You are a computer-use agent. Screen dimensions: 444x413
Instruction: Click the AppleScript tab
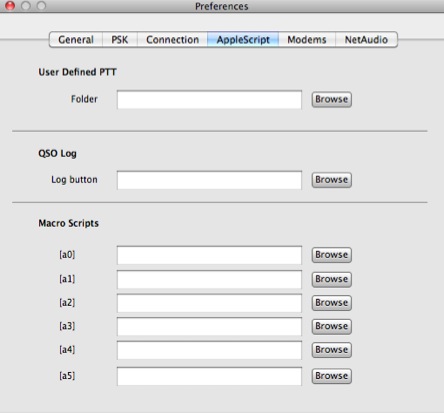[243, 40]
